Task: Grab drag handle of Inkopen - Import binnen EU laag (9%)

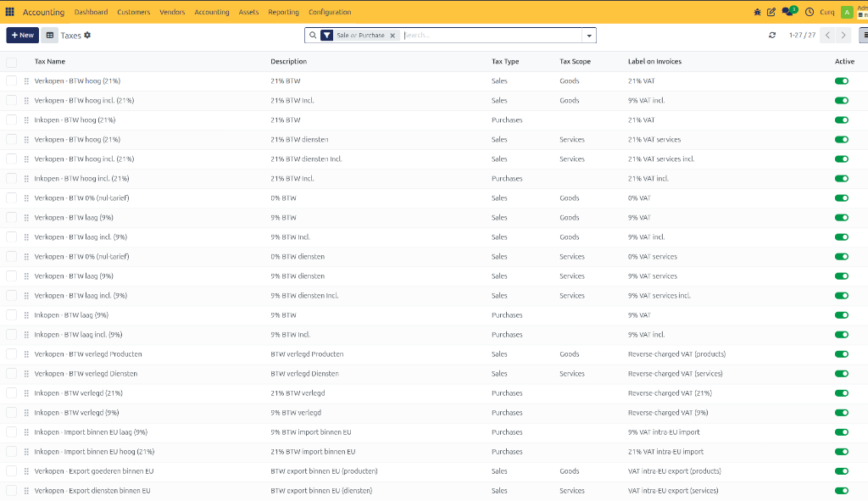Action: click(x=26, y=432)
